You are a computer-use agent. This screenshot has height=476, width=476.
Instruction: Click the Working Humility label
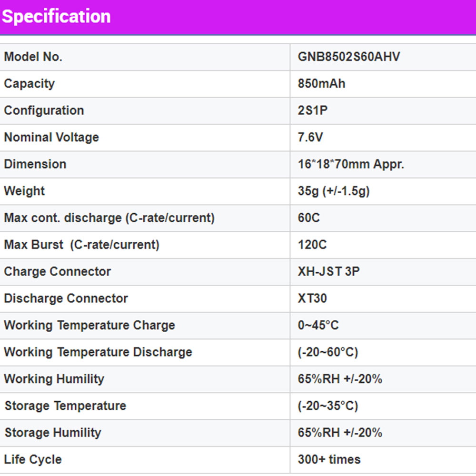point(54,379)
